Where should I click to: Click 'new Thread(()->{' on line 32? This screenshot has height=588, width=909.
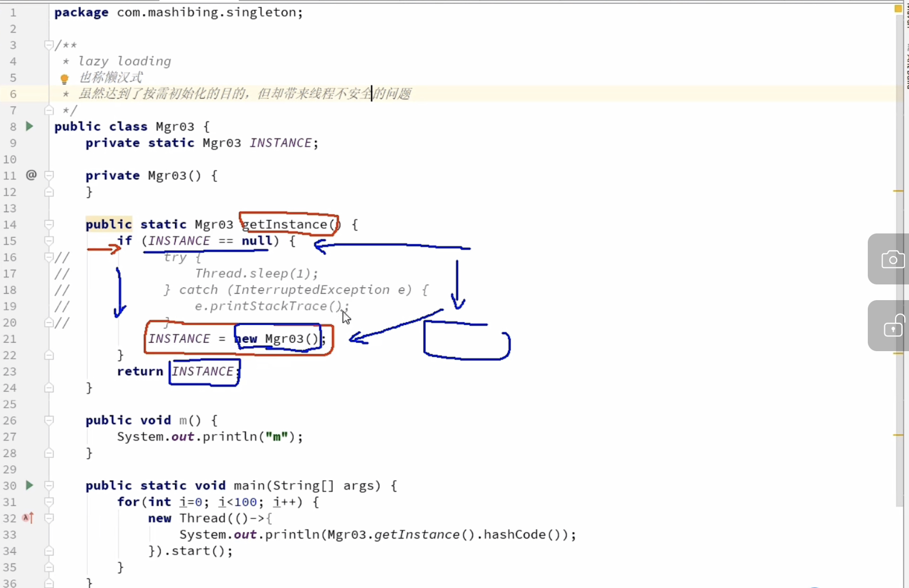point(210,518)
